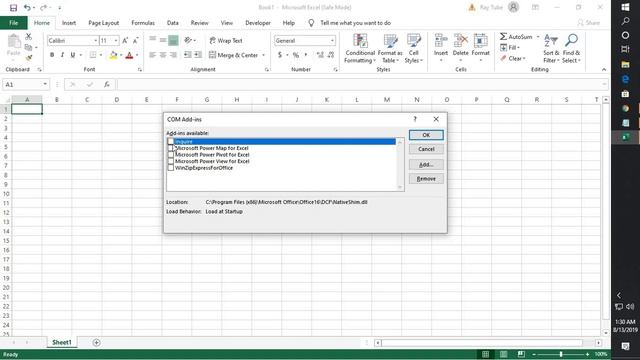Viewport: 640px width, 360px height.
Task: Click the Underline formatting icon
Action: [x=72, y=55]
